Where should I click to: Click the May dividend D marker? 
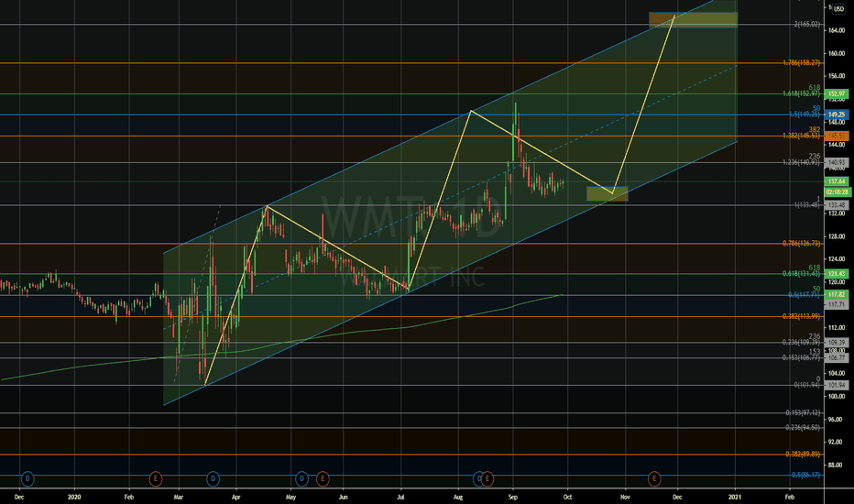click(x=301, y=479)
